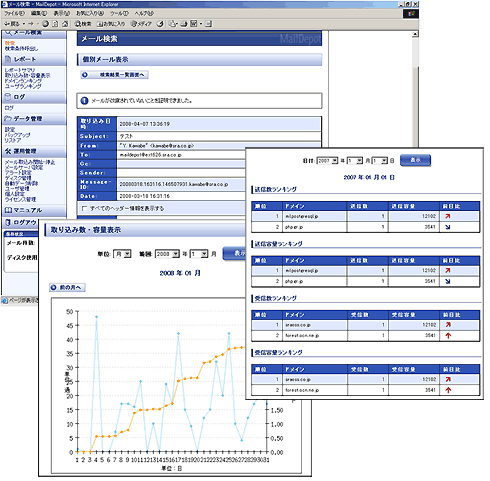Click the history icon in IE toolbar

click(160, 24)
